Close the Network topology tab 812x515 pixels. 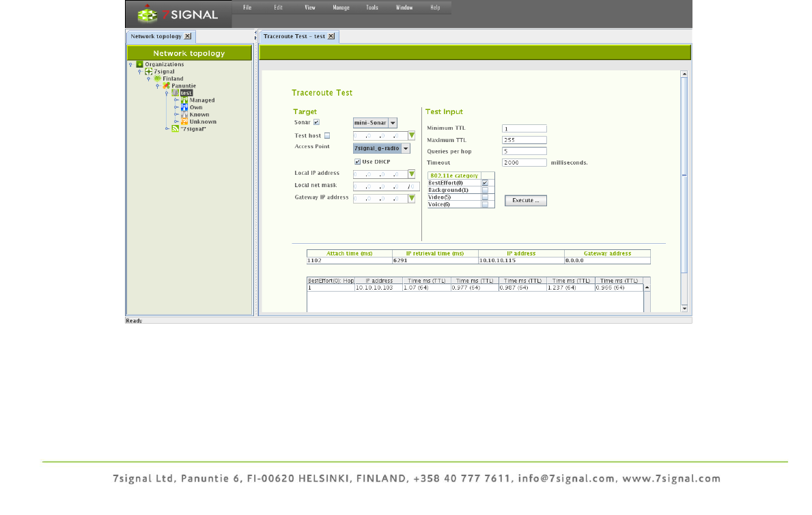click(188, 36)
